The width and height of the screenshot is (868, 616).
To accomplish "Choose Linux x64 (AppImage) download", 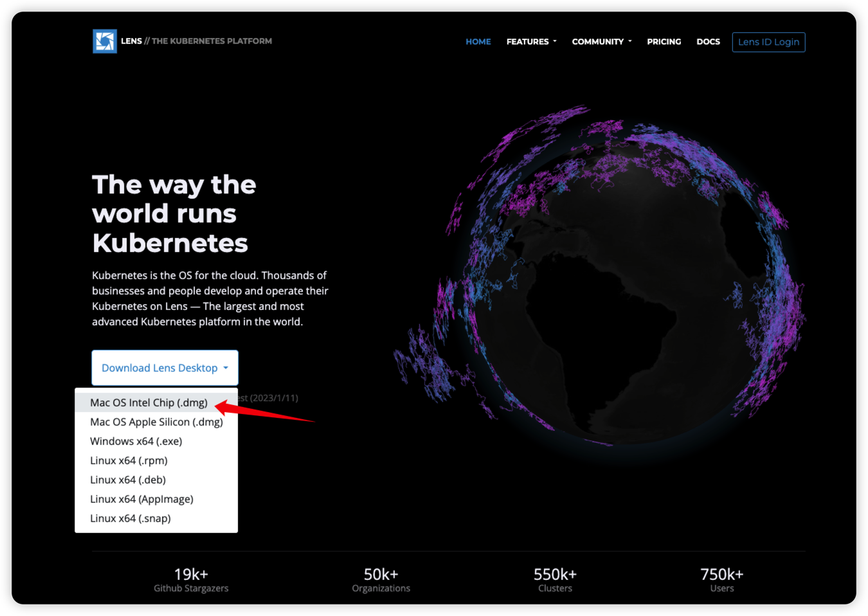I will coord(156,499).
